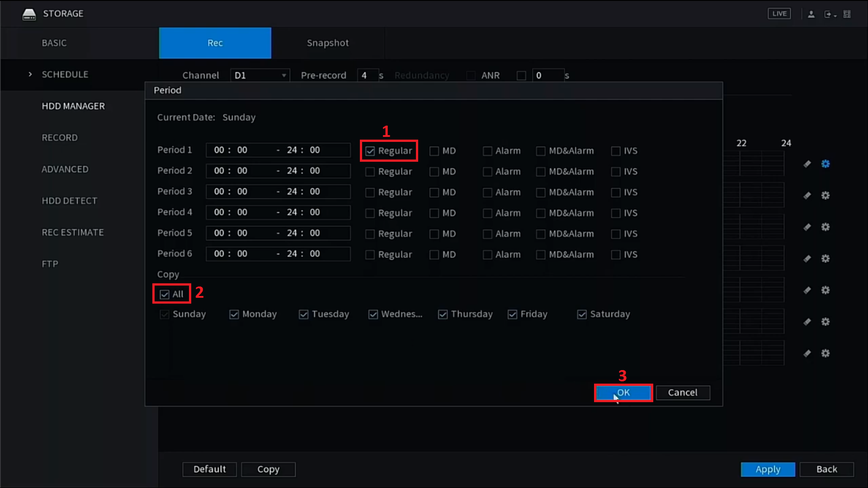The image size is (868, 488).
Task: Uncheck Saturday in copy days
Action: coord(582,314)
